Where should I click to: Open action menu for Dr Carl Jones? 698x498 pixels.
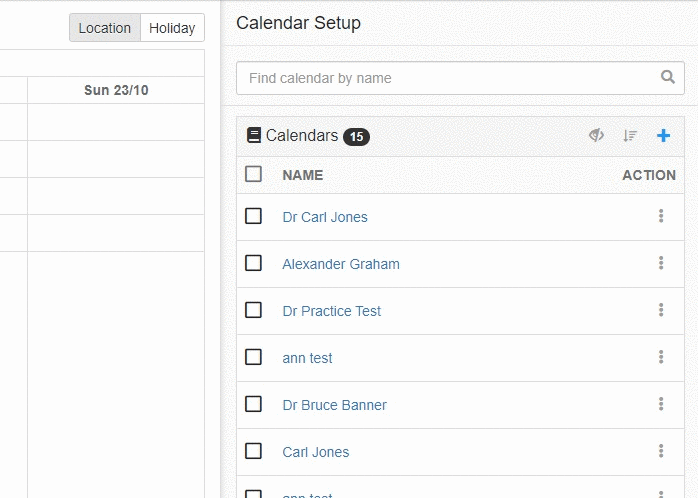(x=661, y=216)
